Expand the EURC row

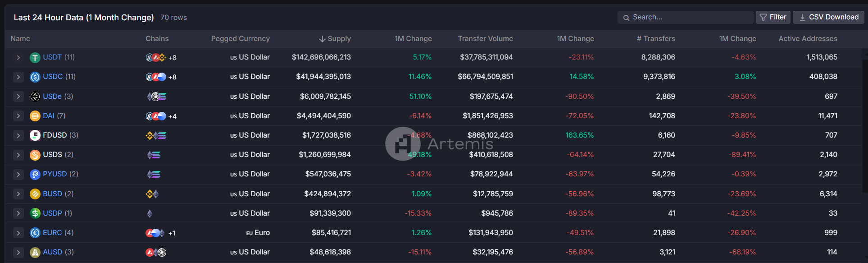point(18,233)
